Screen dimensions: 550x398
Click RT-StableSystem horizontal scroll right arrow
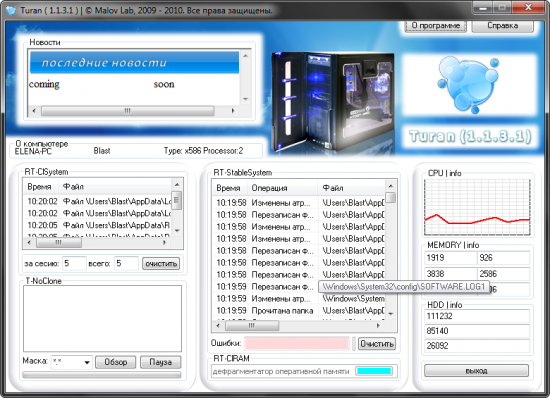click(x=378, y=326)
